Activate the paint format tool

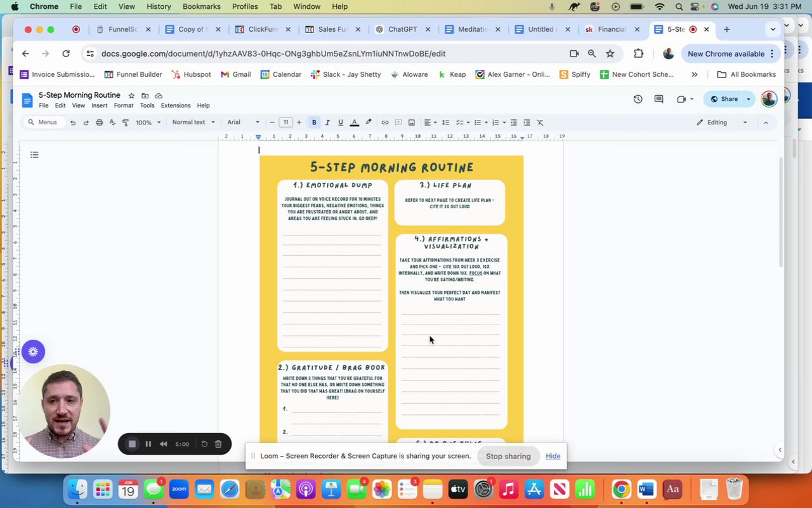126,123
